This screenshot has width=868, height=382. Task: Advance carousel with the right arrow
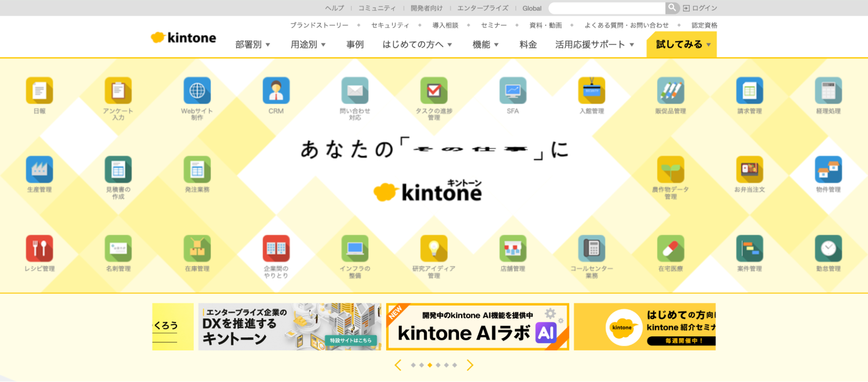470,365
